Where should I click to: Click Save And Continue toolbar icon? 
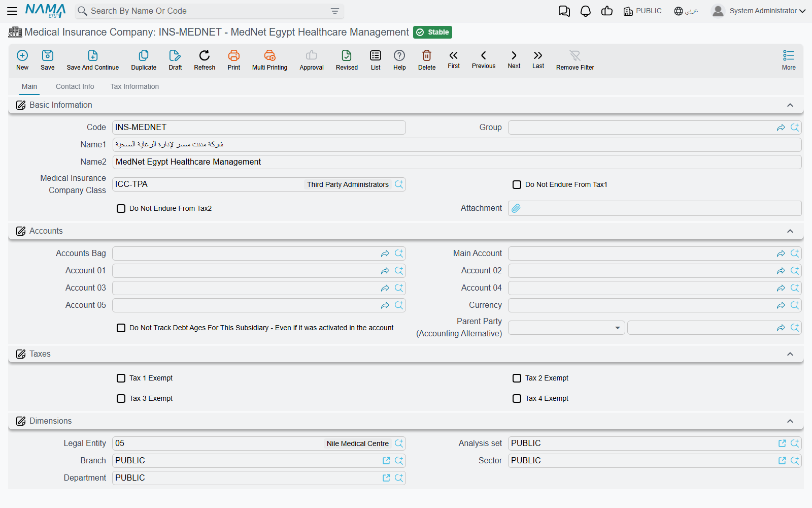tap(93, 55)
